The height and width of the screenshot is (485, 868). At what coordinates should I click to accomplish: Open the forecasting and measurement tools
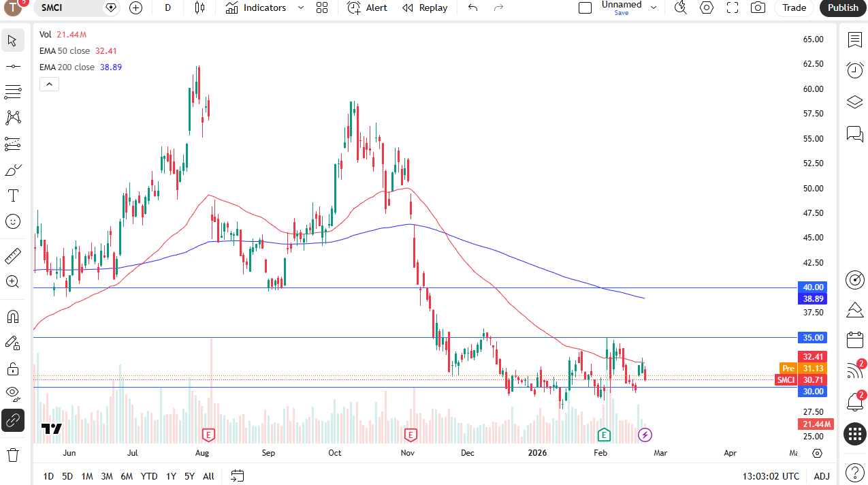coord(12,144)
